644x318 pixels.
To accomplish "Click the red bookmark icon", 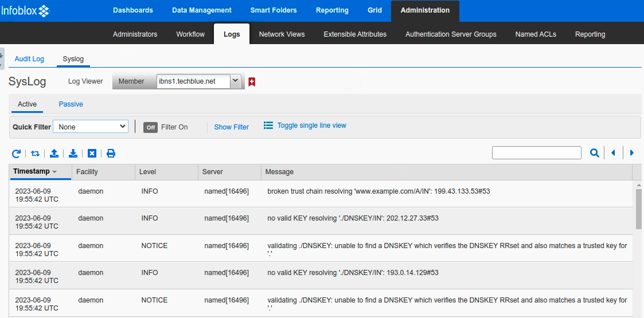I will tap(251, 82).
